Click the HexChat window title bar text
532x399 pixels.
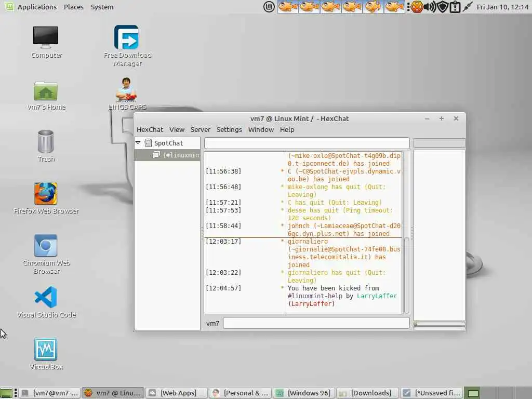pyautogui.click(x=299, y=118)
